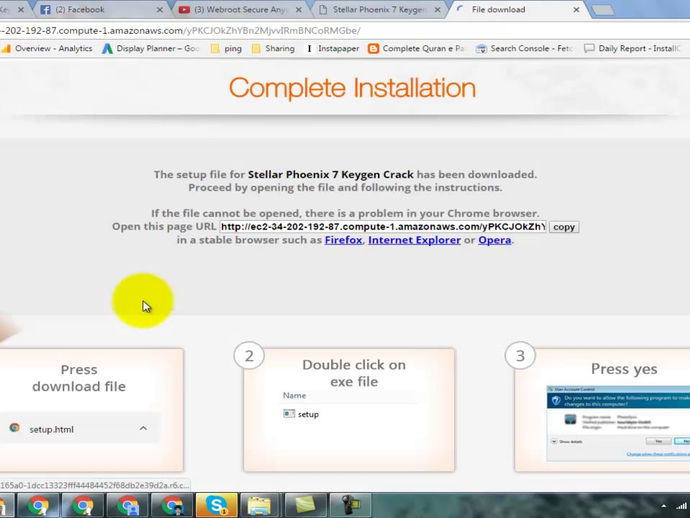This screenshot has height=518, width=690.
Task: Open Skype from the taskbar
Action: (217, 505)
